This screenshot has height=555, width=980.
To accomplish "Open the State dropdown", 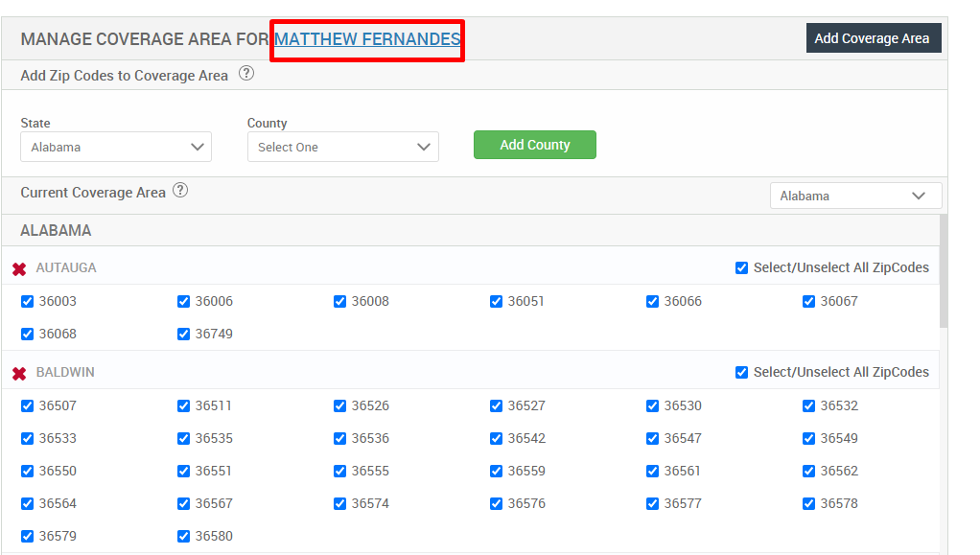I will point(115,147).
